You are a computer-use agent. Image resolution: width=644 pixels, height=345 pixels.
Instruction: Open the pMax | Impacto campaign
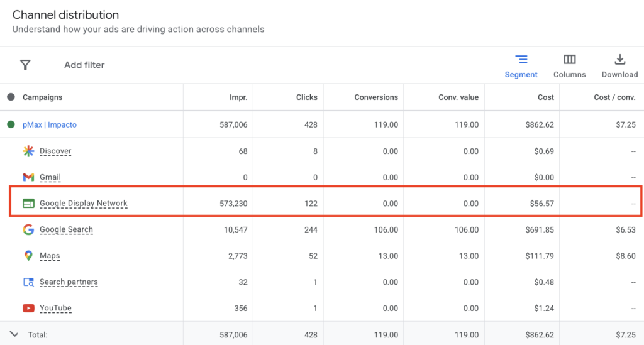pos(50,124)
